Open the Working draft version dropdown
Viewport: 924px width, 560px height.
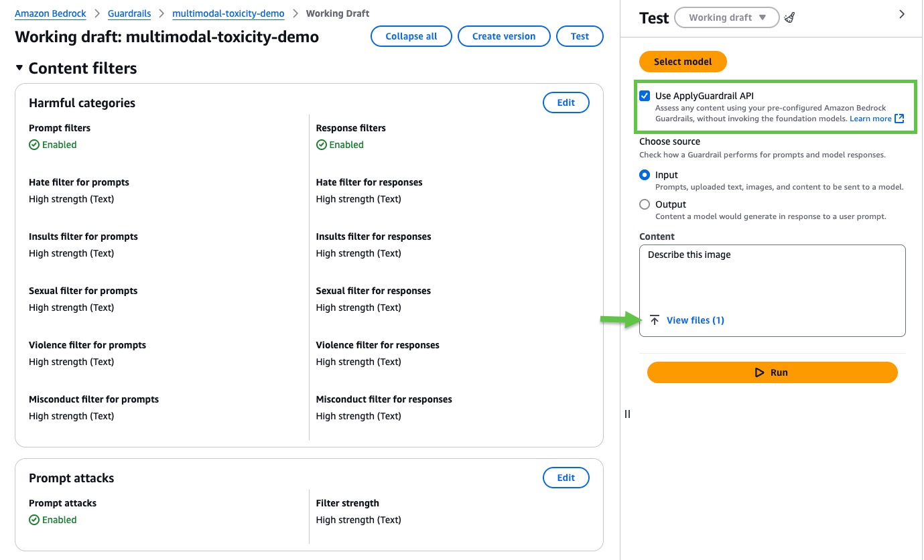coord(726,18)
